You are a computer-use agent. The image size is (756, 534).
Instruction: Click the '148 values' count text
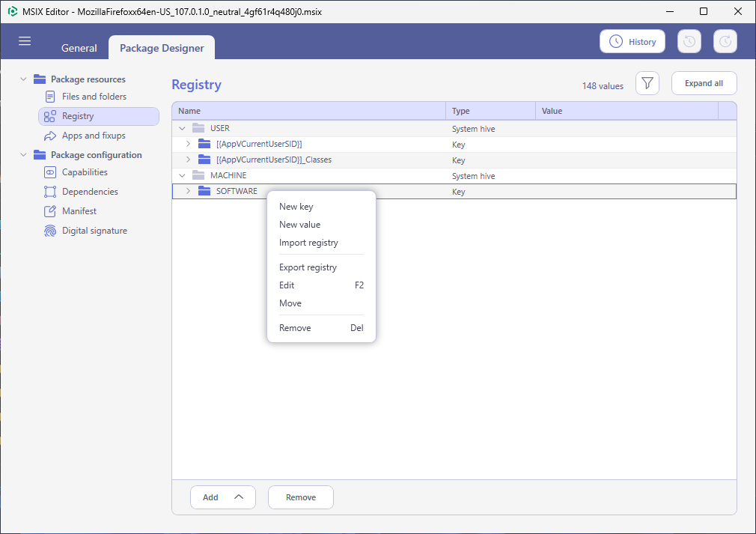[603, 86]
